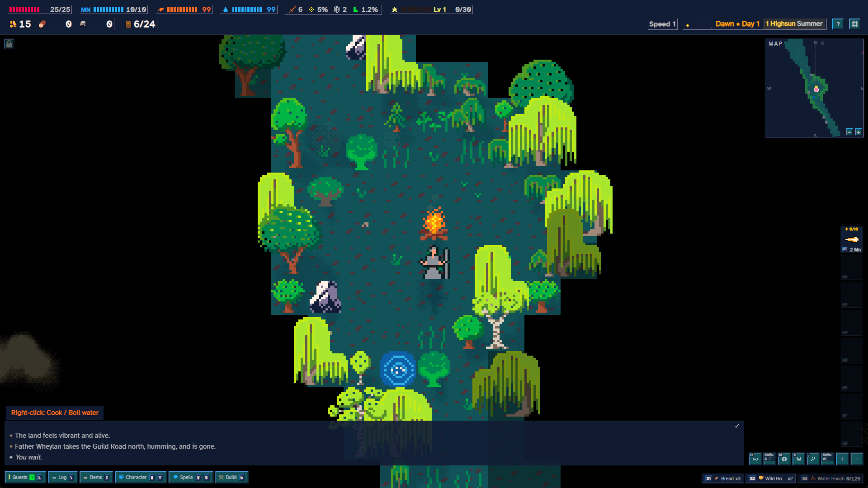Click the red health bar 25/25
Screen dimensions: 868x488
[x=40, y=9]
